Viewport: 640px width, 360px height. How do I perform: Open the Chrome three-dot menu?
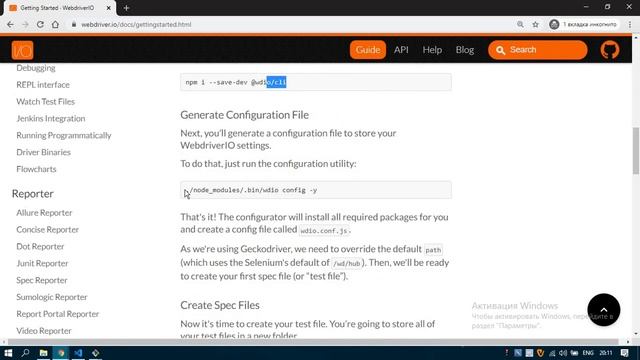point(630,24)
